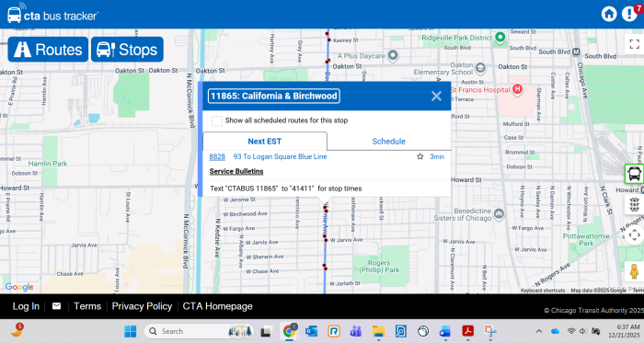Image resolution: width=644 pixels, height=343 pixels.
Task: Click the CTABUS 11865 text instructions
Action: click(286, 189)
